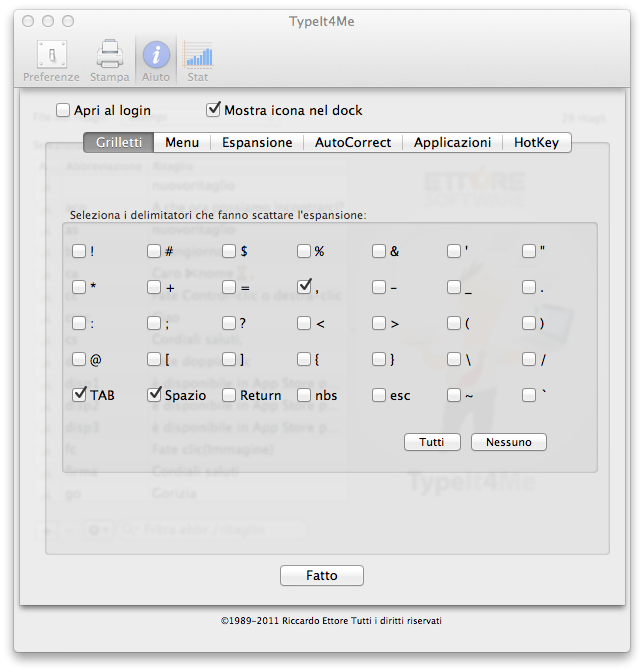Check the # delimiter box
The image size is (644, 672).
(154, 251)
